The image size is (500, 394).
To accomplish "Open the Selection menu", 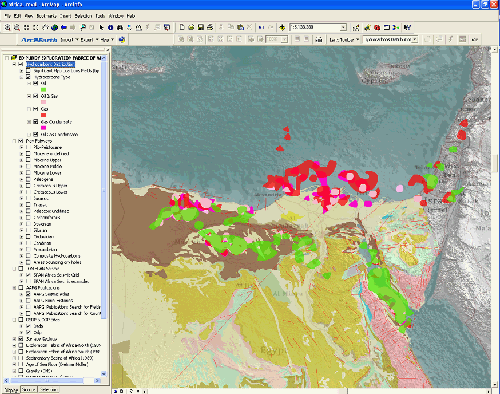I will 83,16.
